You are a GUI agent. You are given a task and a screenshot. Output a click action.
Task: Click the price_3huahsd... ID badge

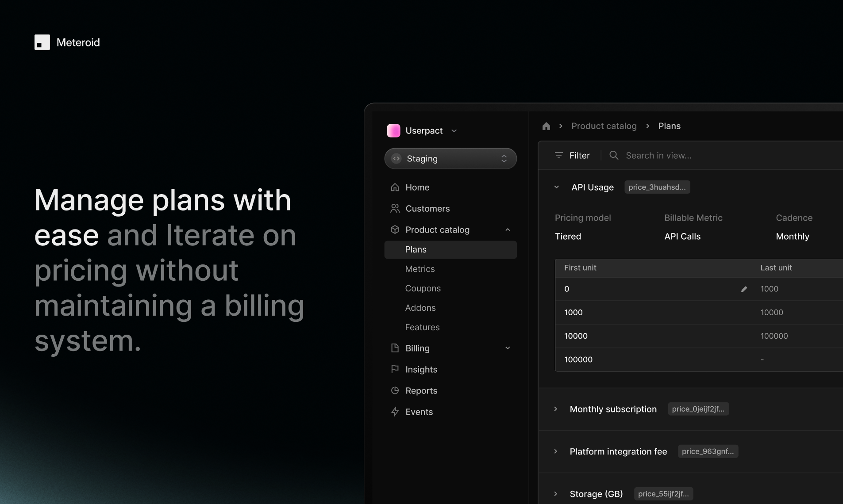coord(657,187)
